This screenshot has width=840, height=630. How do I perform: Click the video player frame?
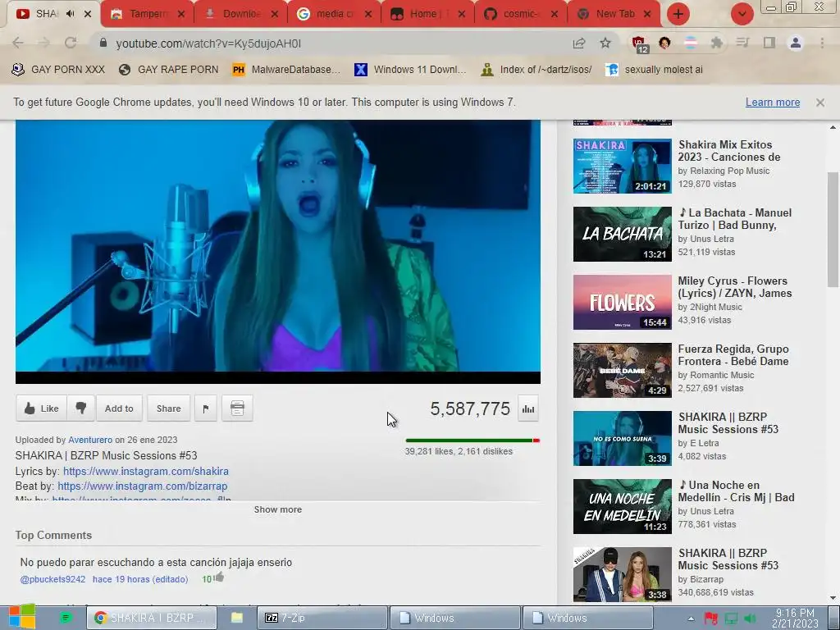pos(277,251)
